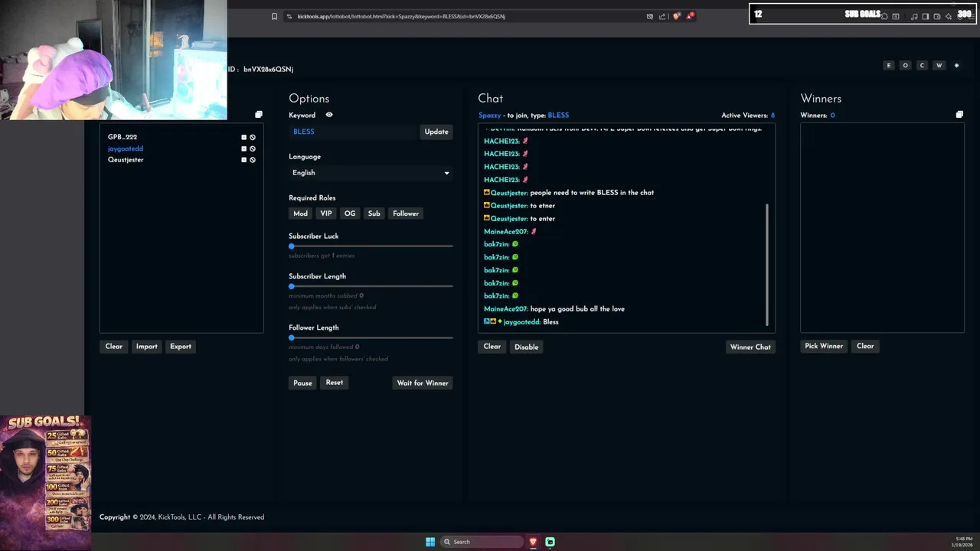Open the Language dropdown showing English
Image resolution: width=980 pixels, height=551 pixels.
tap(371, 173)
